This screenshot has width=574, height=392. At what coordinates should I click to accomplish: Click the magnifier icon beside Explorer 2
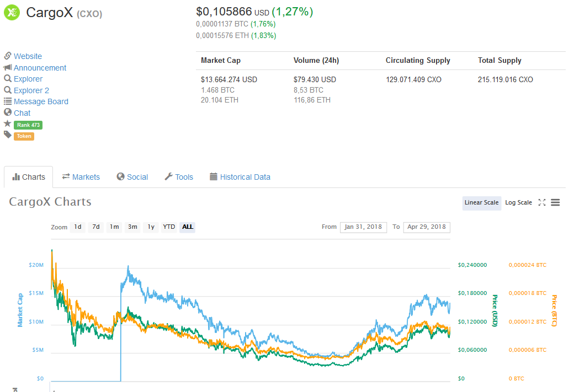8,90
